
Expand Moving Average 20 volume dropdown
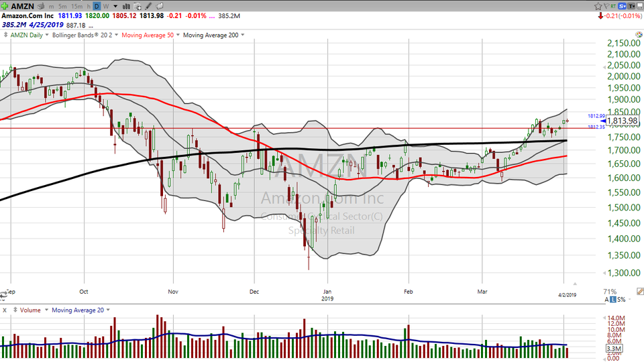(109, 310)
